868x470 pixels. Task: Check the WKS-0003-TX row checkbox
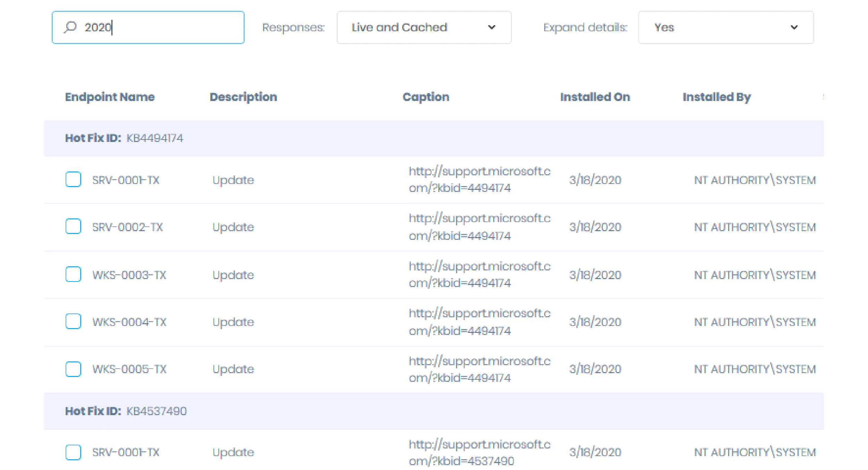pos(73,275)
